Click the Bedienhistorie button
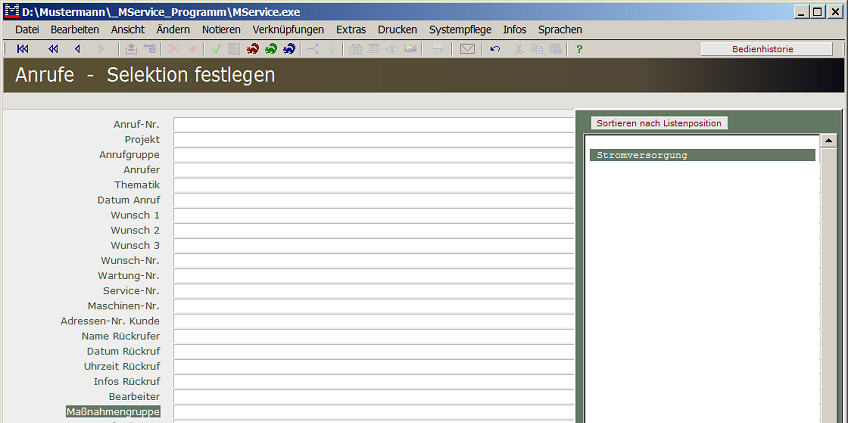The height and width of the screenshot is (423, 848). 766,49
